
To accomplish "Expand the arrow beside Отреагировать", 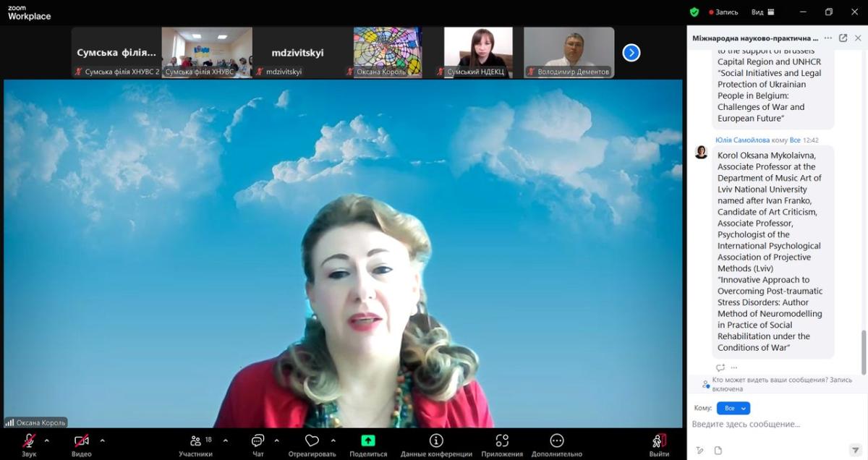I will [x=333, y=440].
